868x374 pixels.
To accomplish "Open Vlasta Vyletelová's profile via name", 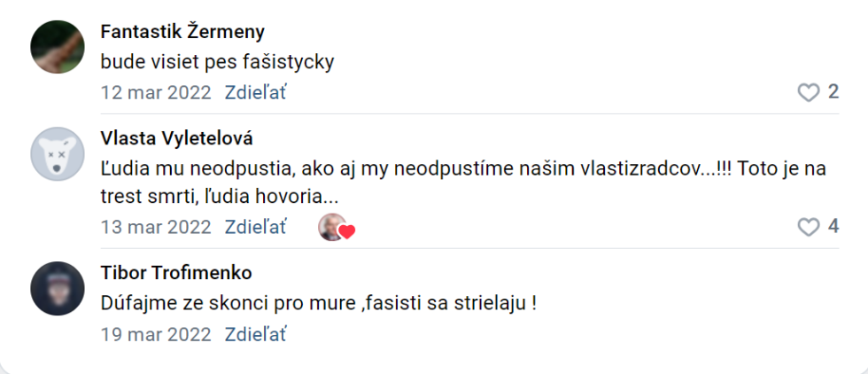I will (177, 138).
